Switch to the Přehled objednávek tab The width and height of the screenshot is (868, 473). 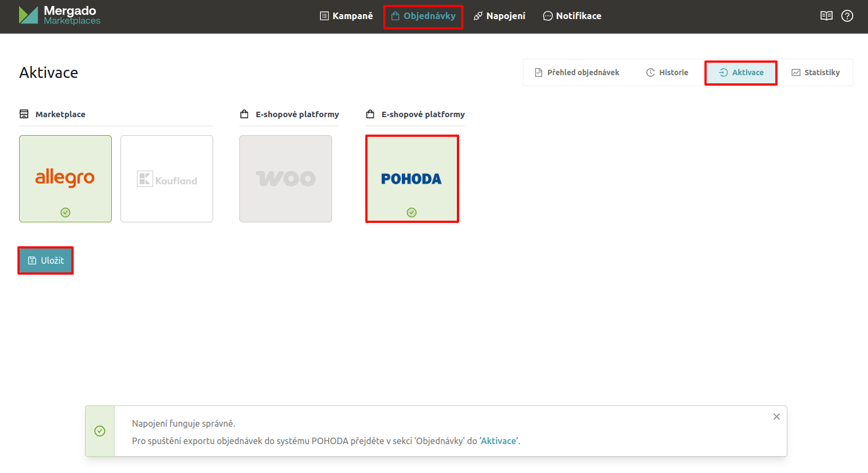(577, 72)
